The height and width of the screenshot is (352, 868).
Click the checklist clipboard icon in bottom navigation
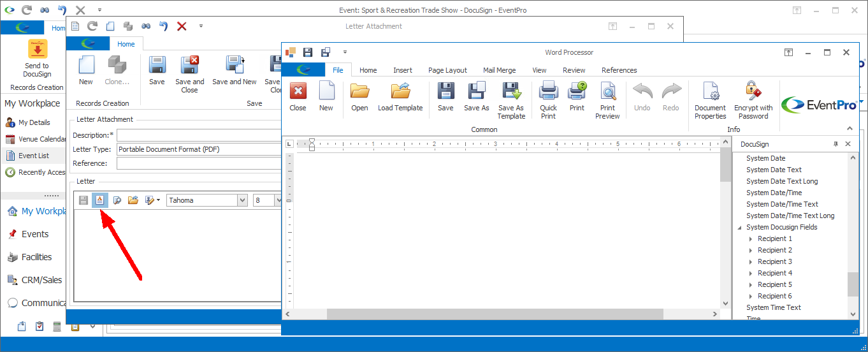coord(40,327)
